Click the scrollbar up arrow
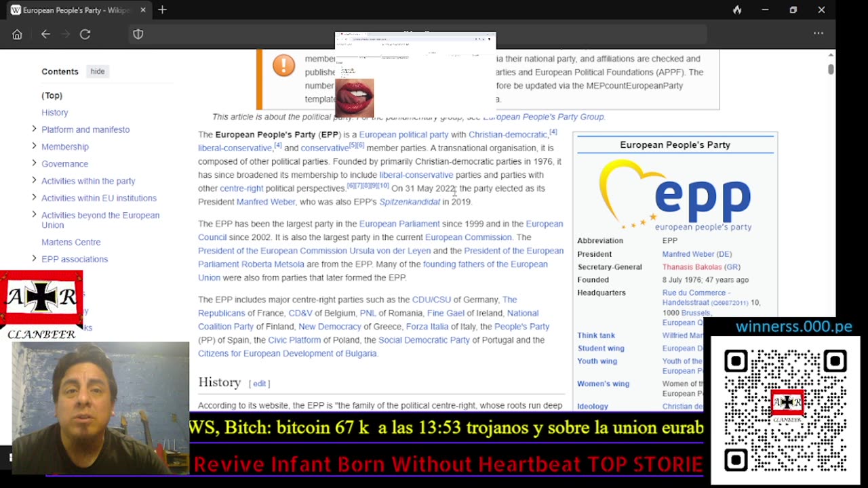 831,55
